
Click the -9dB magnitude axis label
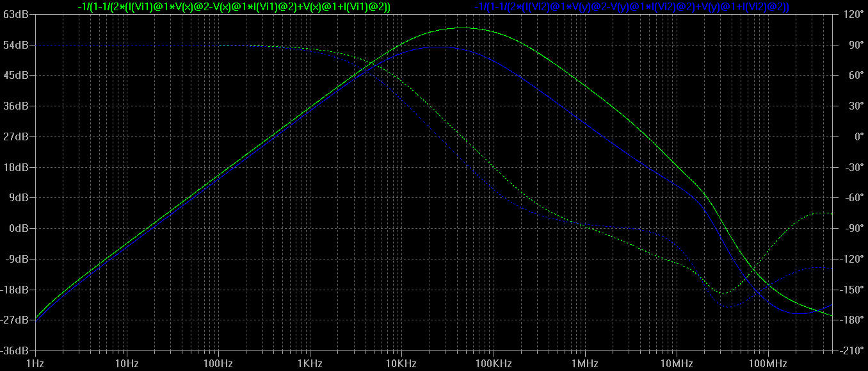tap(19, 259)
